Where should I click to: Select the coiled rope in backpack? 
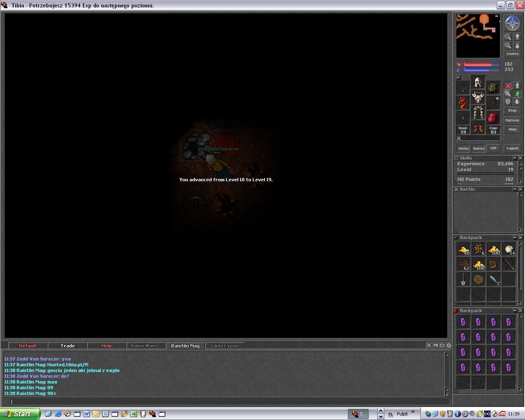(x=479, y=280)
